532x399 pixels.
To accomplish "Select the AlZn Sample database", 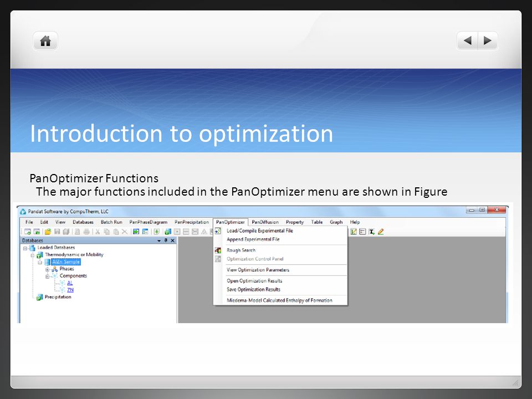I will tap(66, 262).
